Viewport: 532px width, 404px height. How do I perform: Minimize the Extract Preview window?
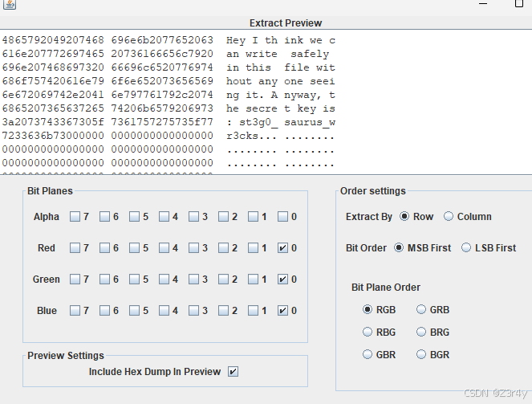pyautogui.click(x=483, y=3)
